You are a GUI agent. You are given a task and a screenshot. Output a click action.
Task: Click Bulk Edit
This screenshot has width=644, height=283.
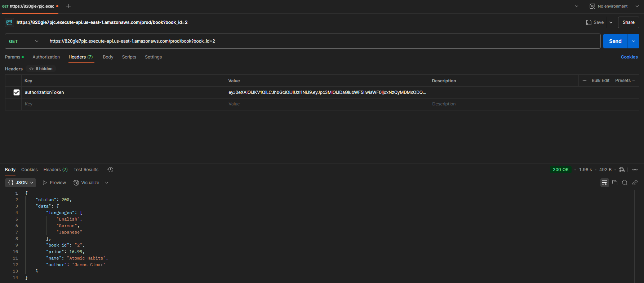pos(600,80)
